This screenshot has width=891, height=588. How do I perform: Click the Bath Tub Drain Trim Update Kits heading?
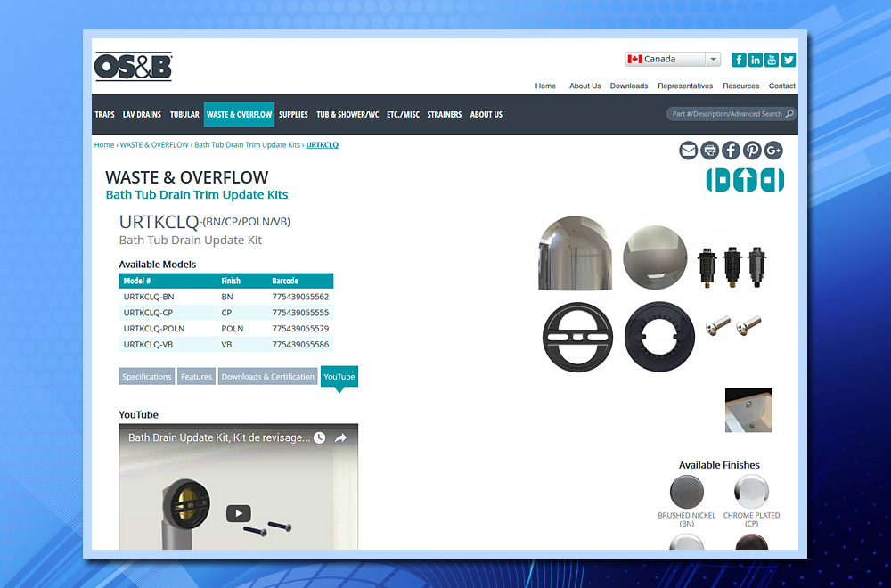pyautogui.click(x=197, y=195)
